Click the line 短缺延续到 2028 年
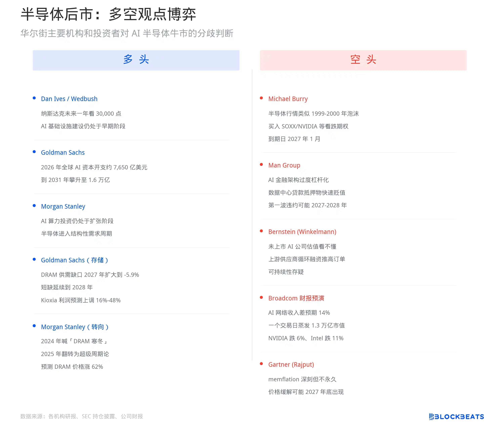Viewport: 504px width, 428px height. click(67, 287)
